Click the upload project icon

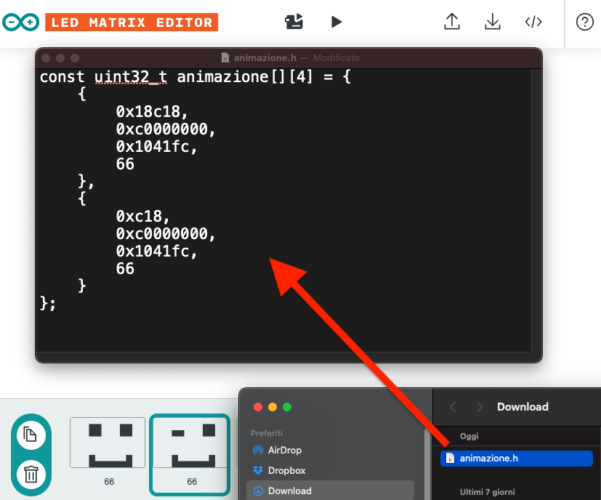[x=451, y=21]
